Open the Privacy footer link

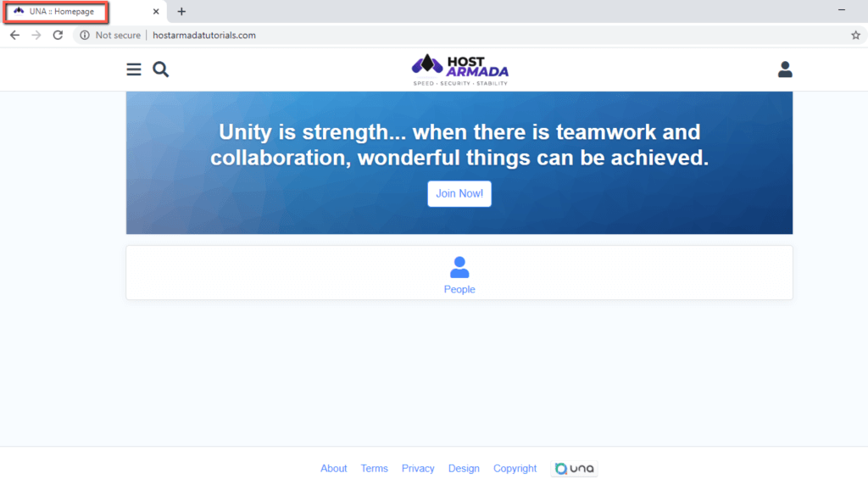coord(418,469)
